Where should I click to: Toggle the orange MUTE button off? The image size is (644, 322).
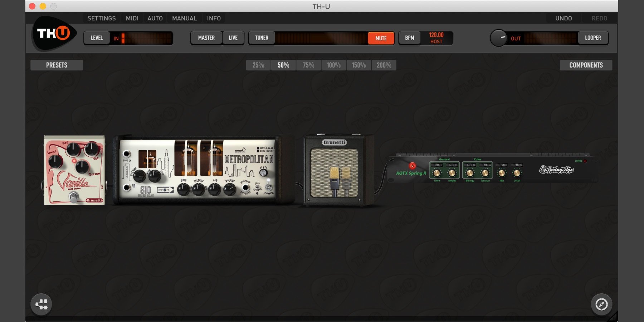coord(381,38)
